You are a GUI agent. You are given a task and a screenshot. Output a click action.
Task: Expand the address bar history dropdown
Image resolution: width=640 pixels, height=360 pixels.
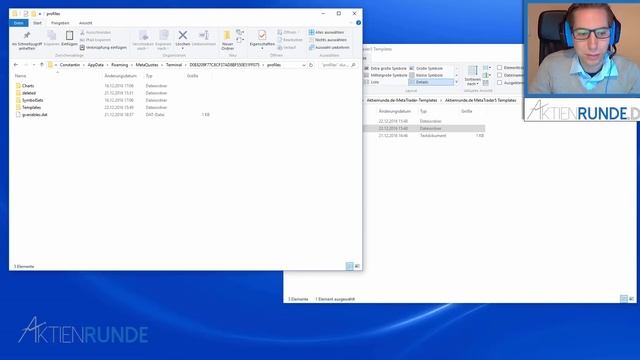pyautogui.click(x=304, y=65)
